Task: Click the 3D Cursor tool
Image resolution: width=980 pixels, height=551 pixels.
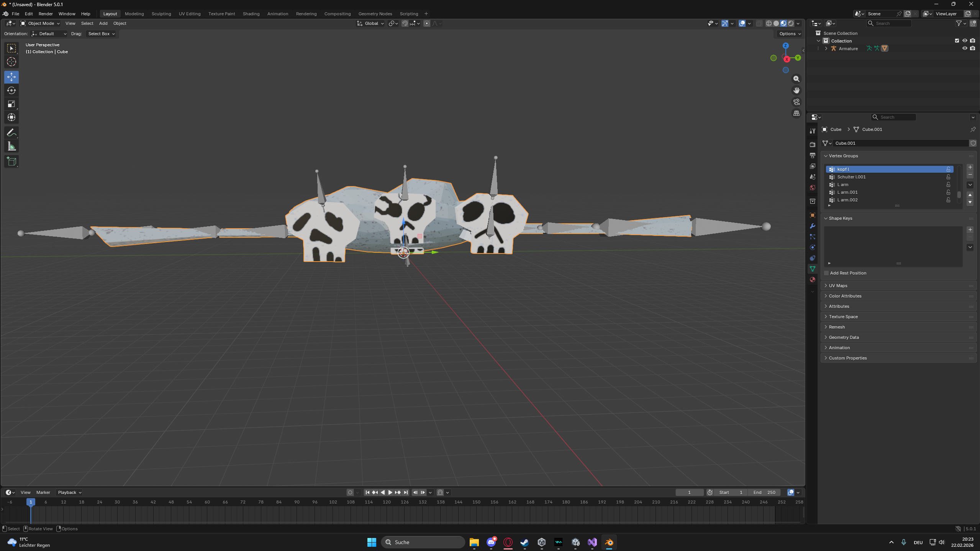Action: [11, 62]
